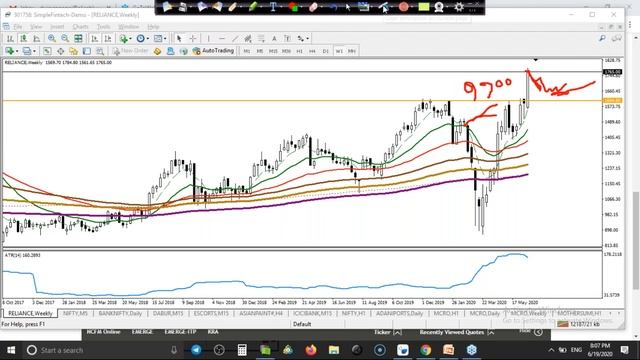Pick the green pen in annotation bar
The image size is (640, 360).
point(253,7)
